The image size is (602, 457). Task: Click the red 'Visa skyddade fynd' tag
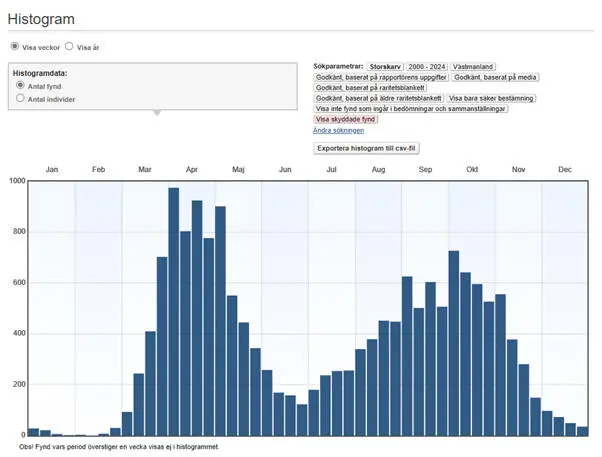pos(347,119)
